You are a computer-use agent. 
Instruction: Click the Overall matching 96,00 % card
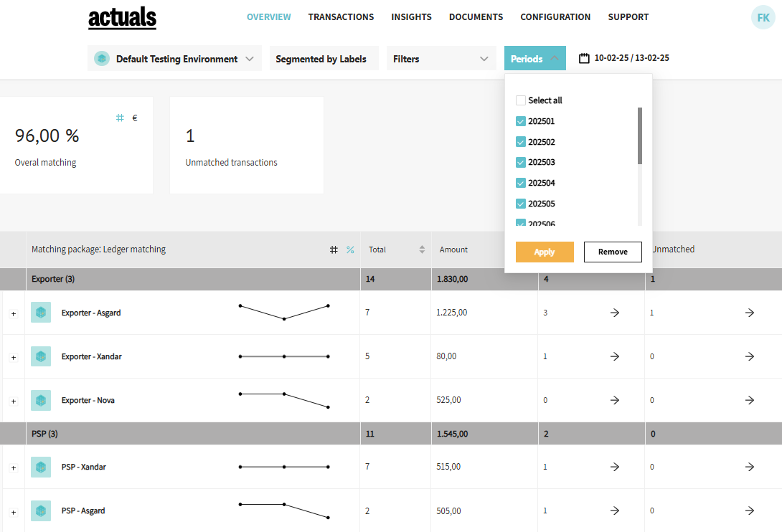(76, 145)
